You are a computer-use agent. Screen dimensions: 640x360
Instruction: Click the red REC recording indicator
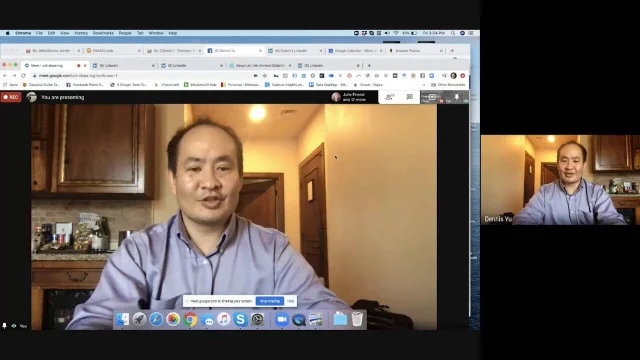click(x=11, y=97)
